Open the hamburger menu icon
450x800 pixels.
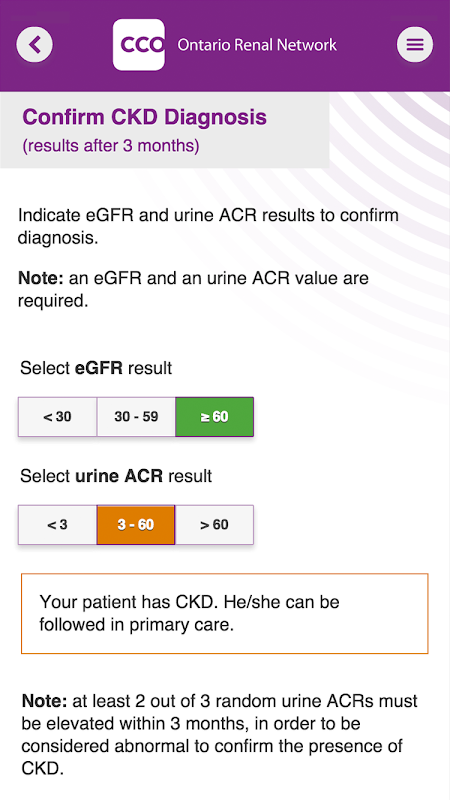click(415, 45)
